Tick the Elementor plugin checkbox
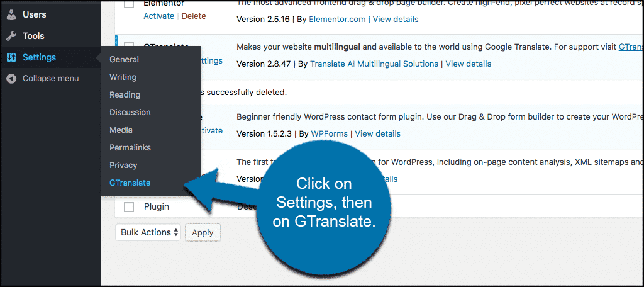The width and height of the screenshot is (644, 287). click(129, 3)
